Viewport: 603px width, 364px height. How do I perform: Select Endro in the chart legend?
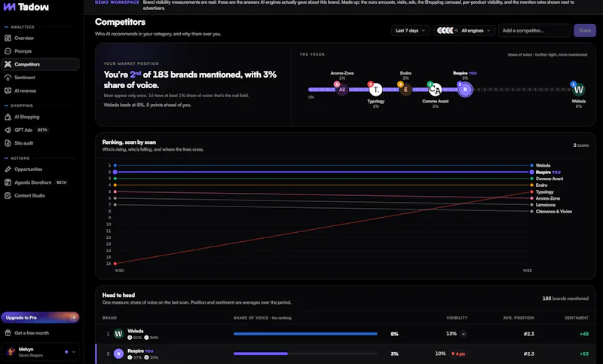click(x=541, y=185)
